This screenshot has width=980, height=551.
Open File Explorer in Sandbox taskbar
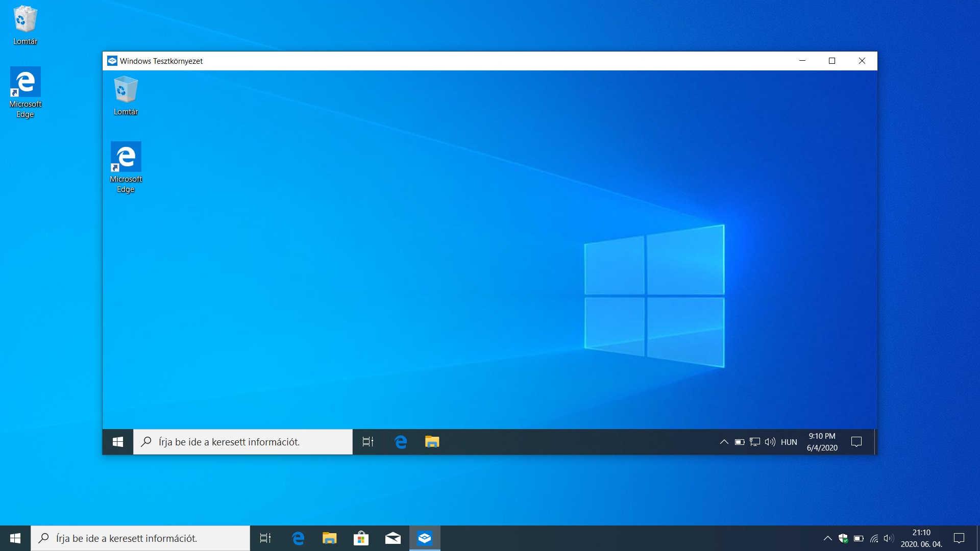pyautogui.click(x=432, y=442)
